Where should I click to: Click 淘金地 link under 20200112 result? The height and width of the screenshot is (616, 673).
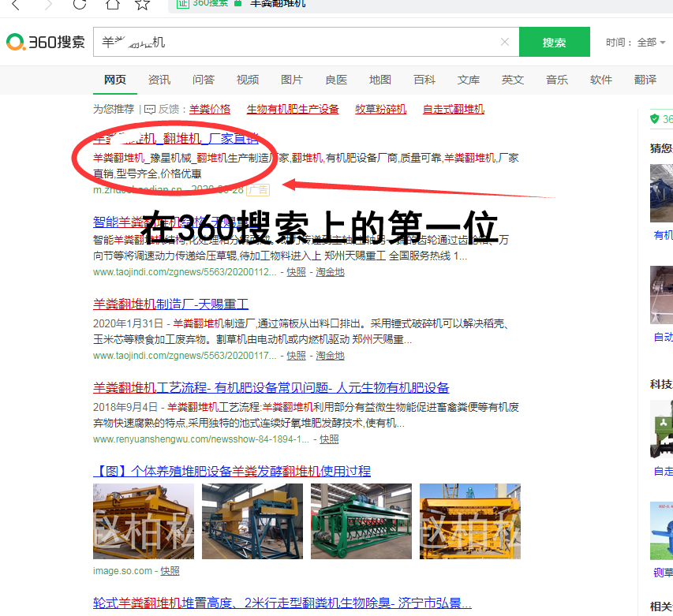330,272
